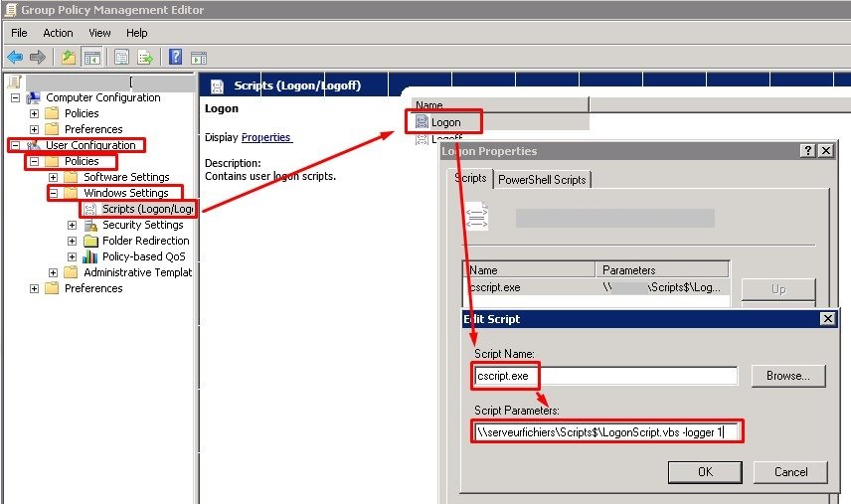This screenshot has width=851, height=504.
Task: Click the Forward arrow in the toolbar
Action: pos(37,57)
